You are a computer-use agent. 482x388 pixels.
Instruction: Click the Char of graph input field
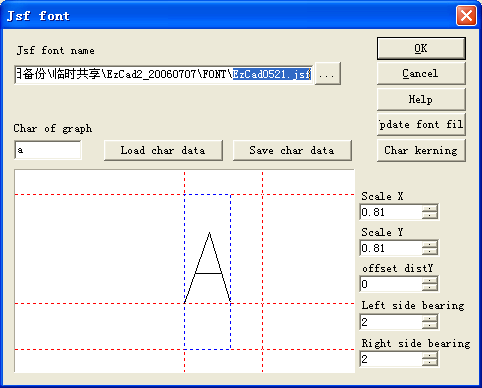[48, 150]
